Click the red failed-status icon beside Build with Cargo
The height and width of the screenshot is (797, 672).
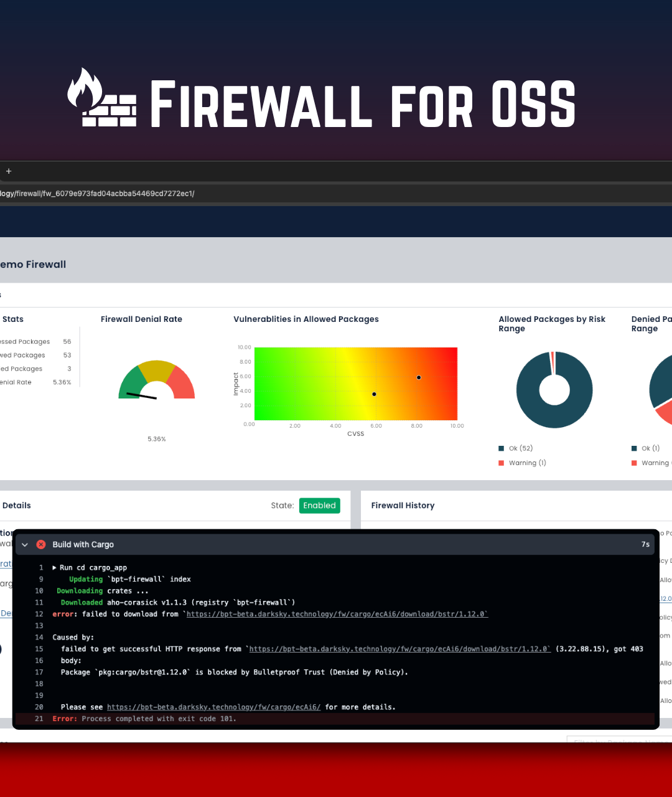coord(41,545)
